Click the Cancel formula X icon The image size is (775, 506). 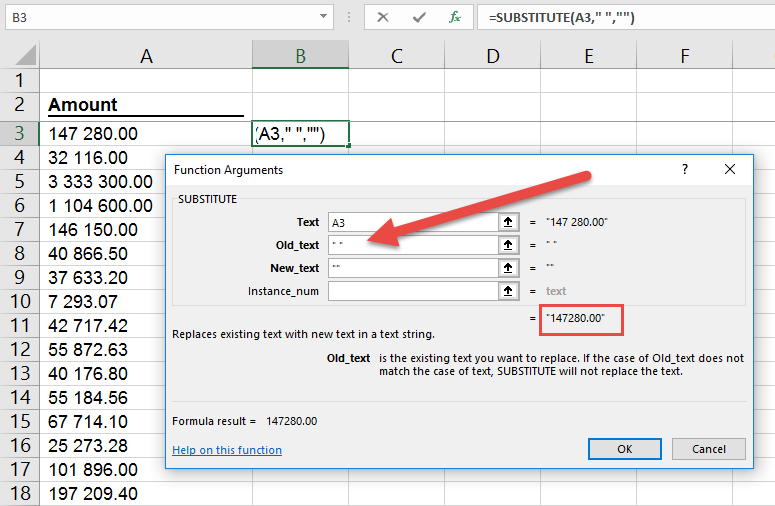[x=383, y=18]
